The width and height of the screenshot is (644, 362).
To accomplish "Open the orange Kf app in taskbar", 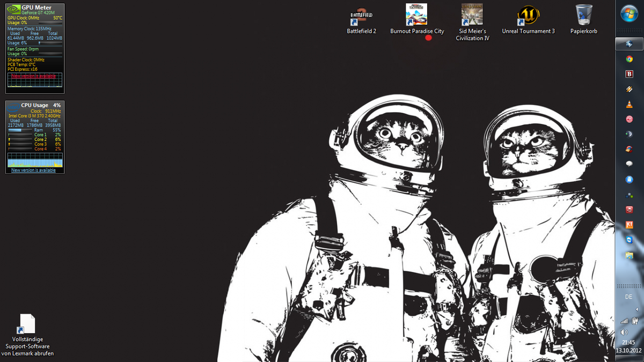I will click(629, 225).
